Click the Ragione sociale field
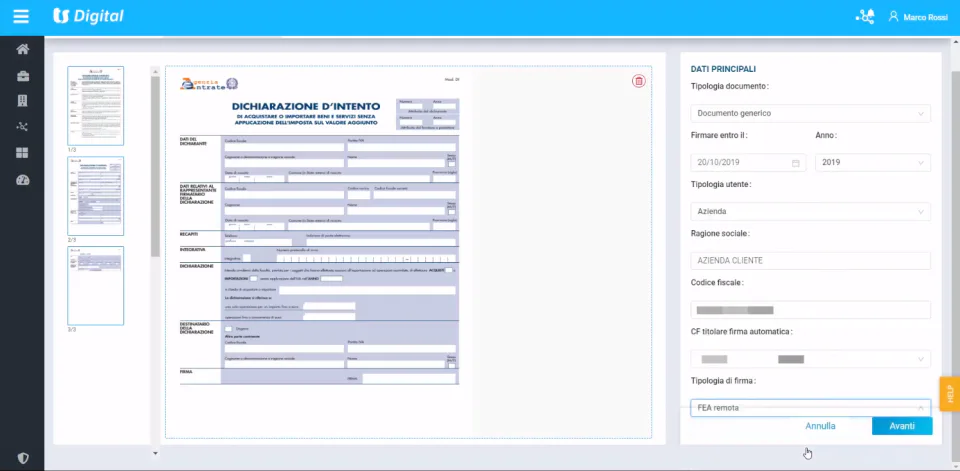The width and height of the screenshot is (960, 471). click(811, 260)
